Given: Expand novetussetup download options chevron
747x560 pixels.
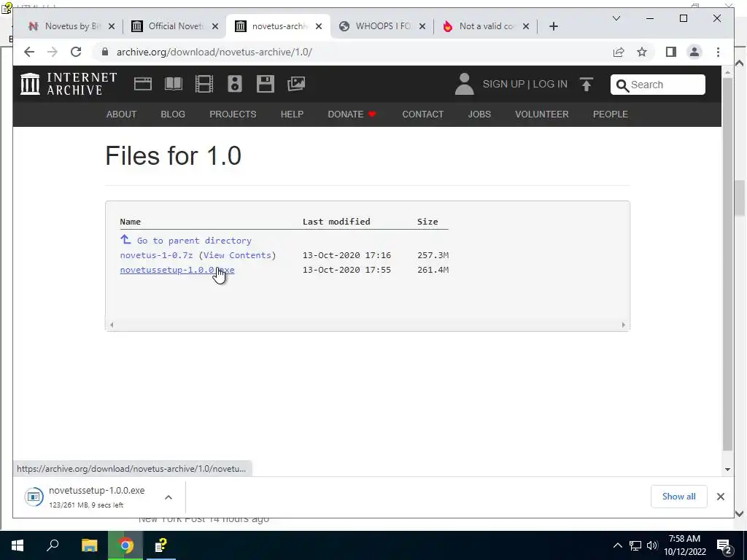Looking at the screenshot, I should (169, 497).
